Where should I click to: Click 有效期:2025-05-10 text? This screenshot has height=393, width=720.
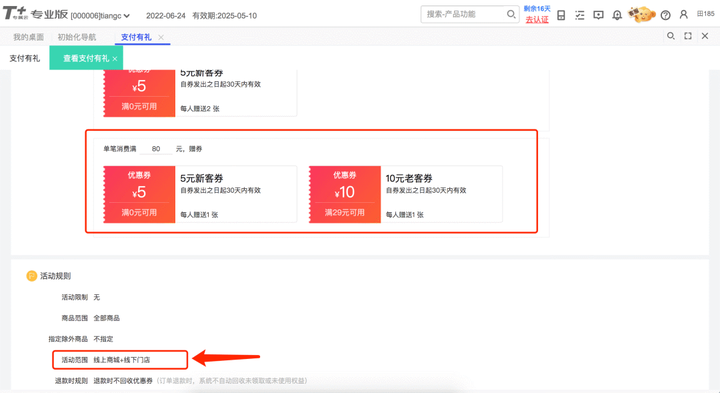[225, 16]
